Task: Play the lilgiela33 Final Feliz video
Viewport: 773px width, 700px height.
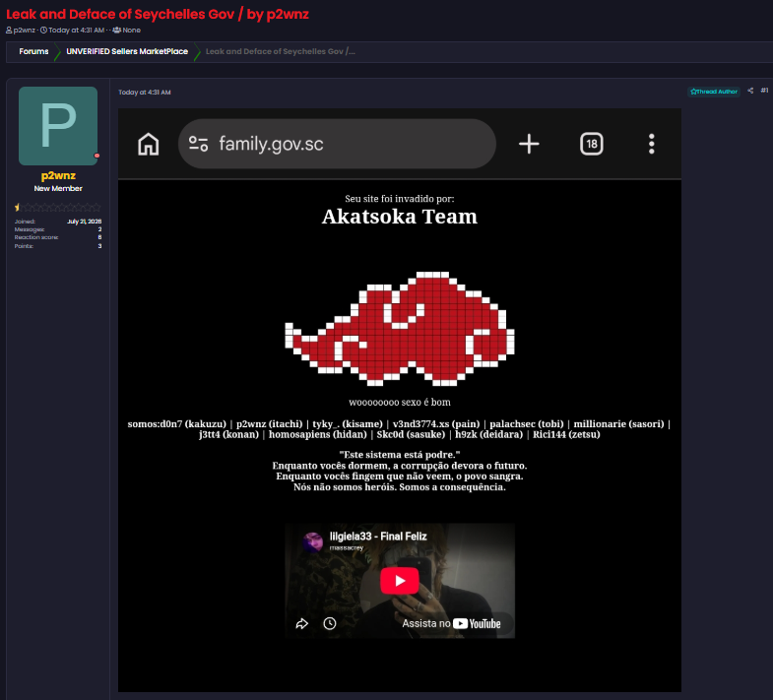Action: (x=400, y=581)
